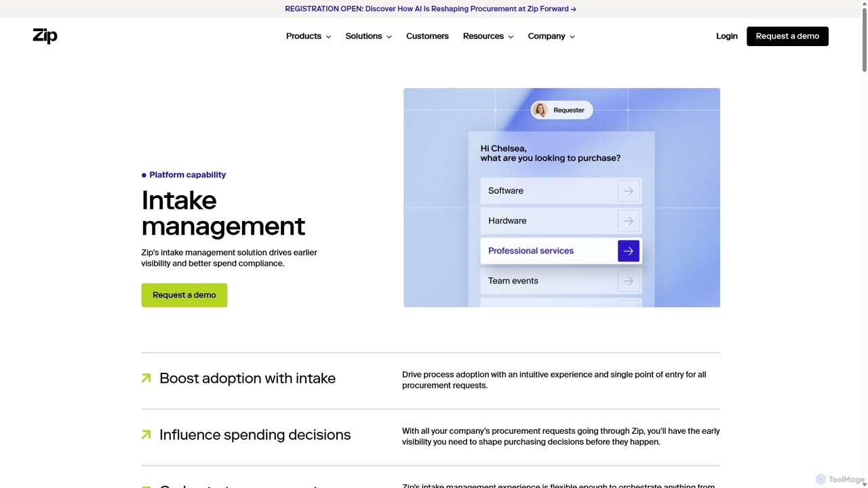The image size is (868, 488).
Task: Click the Requester avatar badge
Action: coord(561,110)
